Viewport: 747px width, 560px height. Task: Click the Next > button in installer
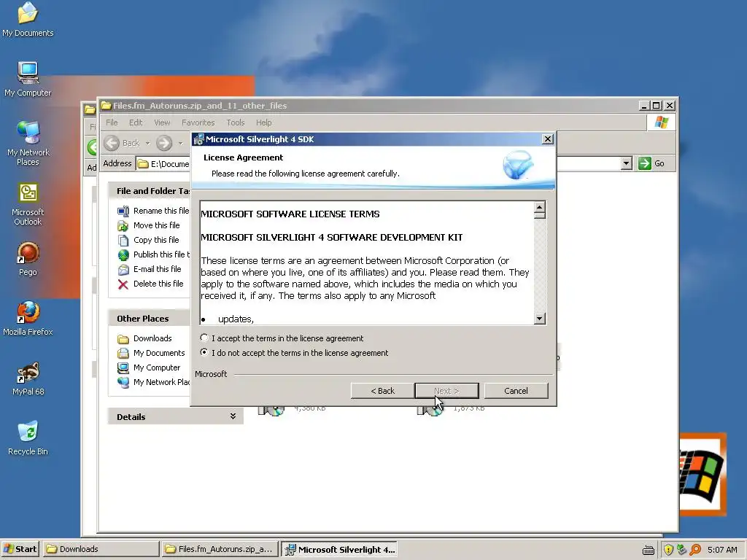coord(446,391)
